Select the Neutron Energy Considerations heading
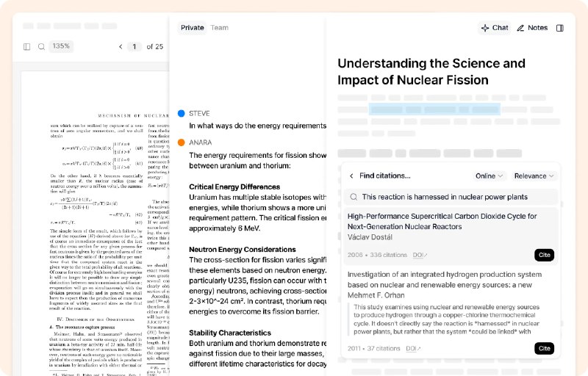The height and width of the screenshot is (376, 588). pos(243,250)
